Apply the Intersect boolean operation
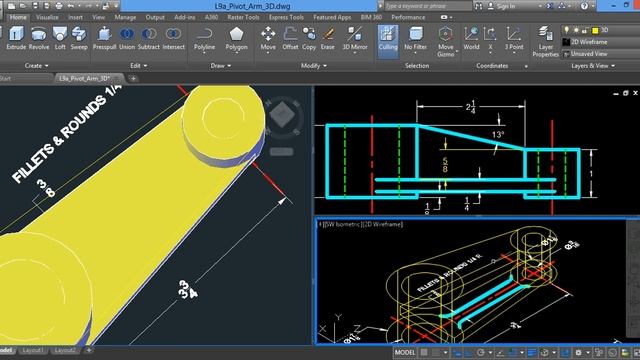 point(173,38)
